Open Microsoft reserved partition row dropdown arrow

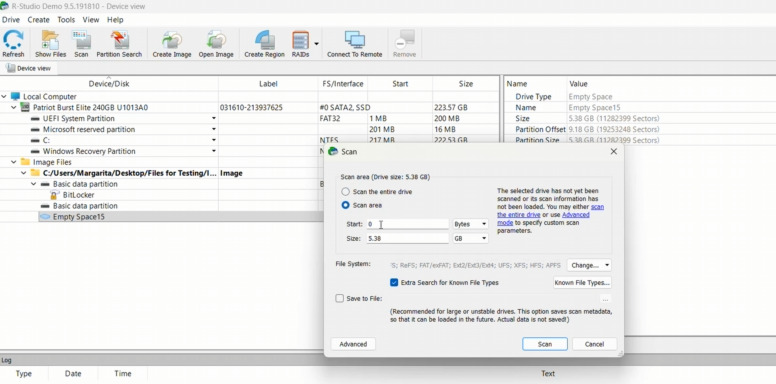tap(214, 129)
